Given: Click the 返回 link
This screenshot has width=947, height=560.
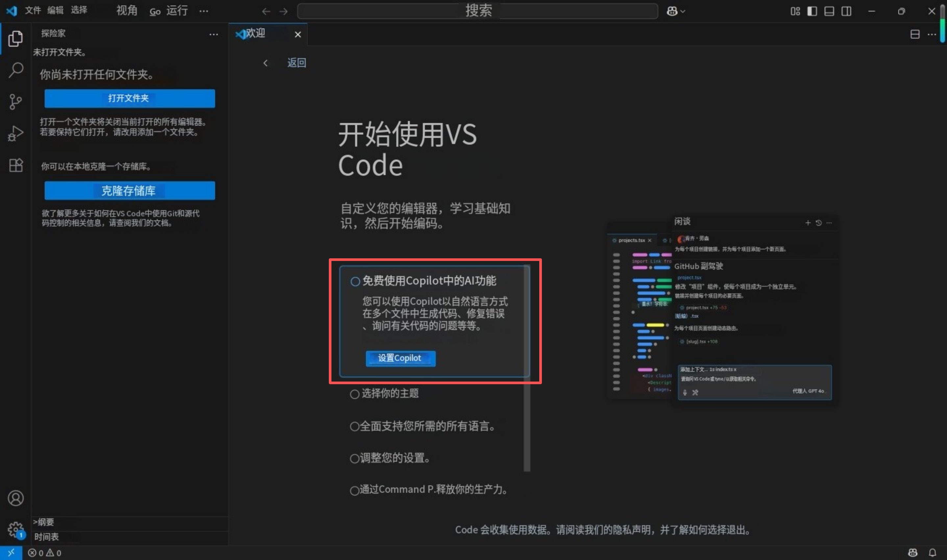Looking at the screenshot, I should [x=297, y=63].
